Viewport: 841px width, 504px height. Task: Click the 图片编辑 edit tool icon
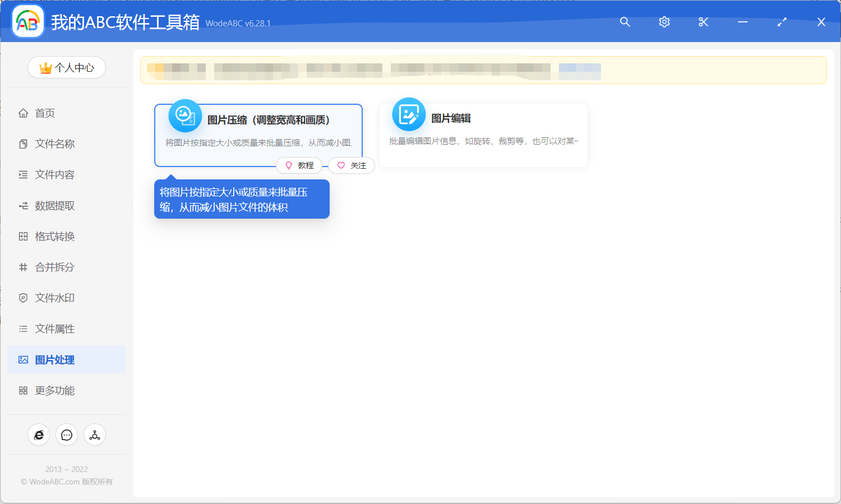click(409, 114)
